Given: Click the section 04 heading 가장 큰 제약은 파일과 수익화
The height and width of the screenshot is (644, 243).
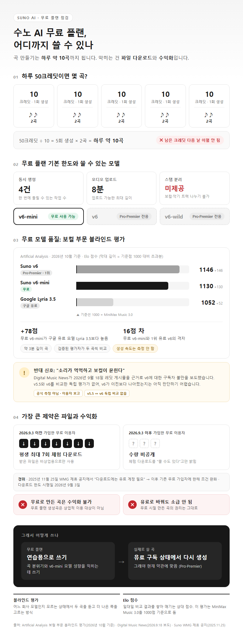Looking at the screenshot, I should 60,416.
